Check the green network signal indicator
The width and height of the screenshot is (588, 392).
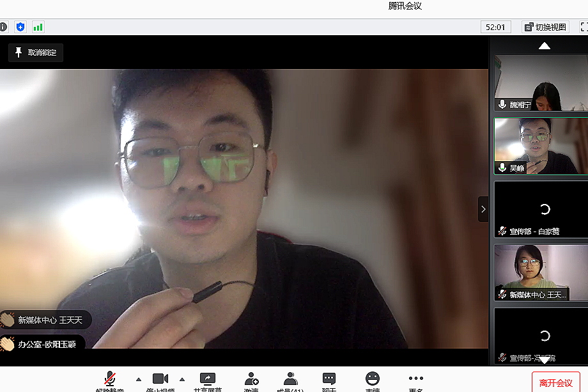tap(38, 27)
